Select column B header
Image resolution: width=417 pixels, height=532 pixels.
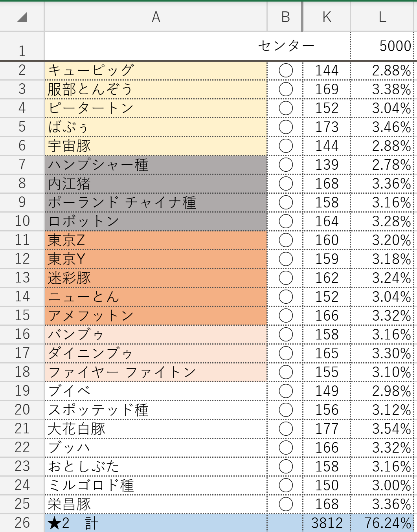tap(285, 17)
